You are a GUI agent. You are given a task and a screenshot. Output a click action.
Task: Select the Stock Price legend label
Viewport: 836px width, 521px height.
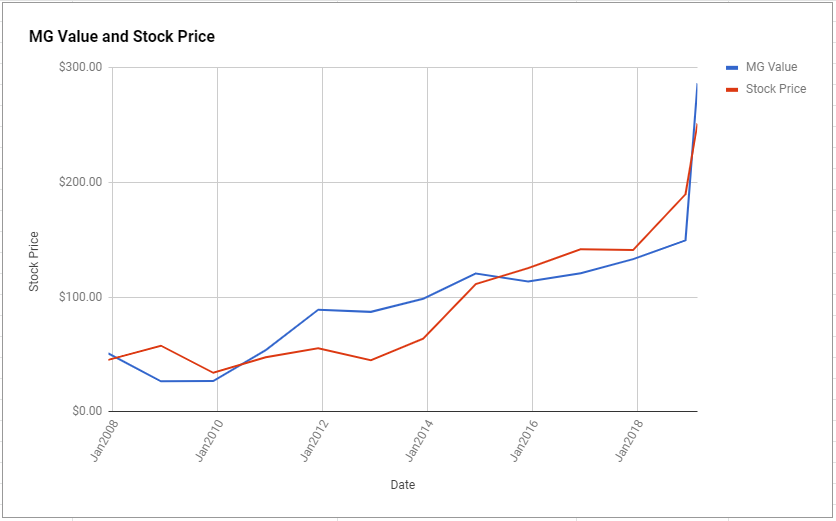coord(776,89)
